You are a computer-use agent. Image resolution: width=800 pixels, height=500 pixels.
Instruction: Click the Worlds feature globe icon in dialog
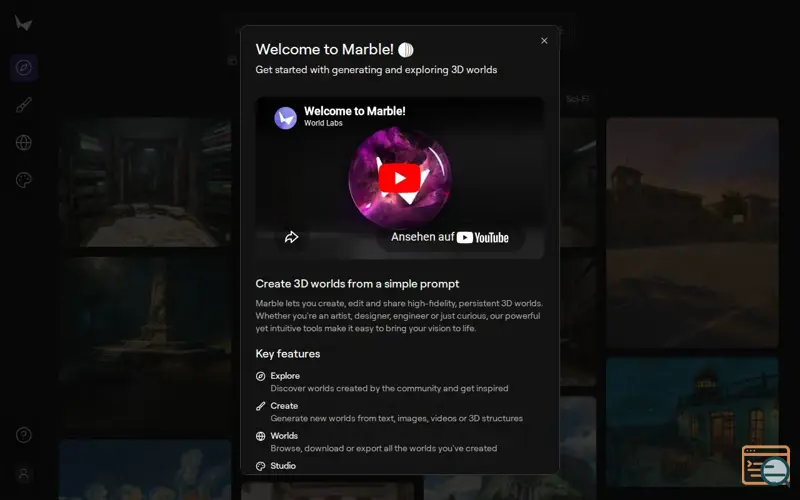pyautogui.click(x=260, y=436)
